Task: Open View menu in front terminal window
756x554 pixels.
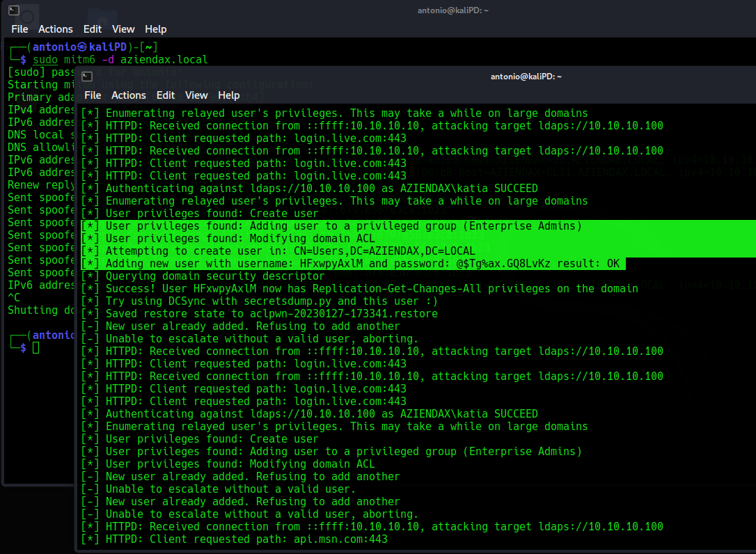Action: click(x=196, y=95)
